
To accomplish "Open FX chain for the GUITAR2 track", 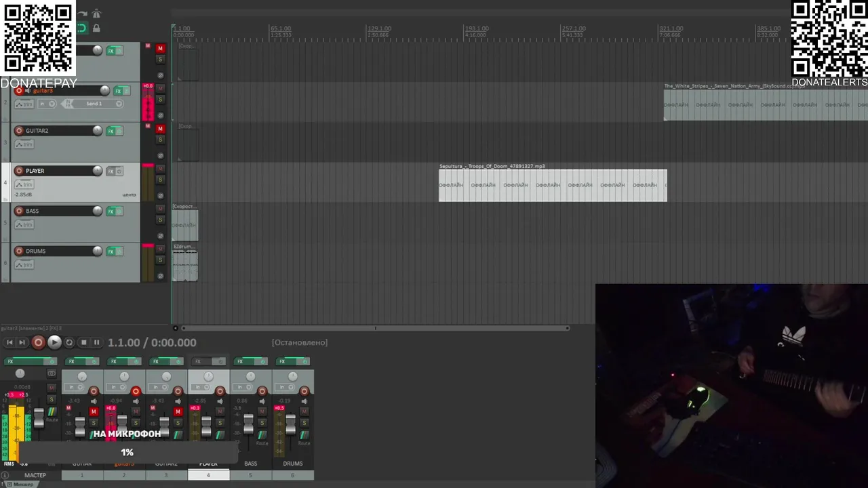I will pyautogui.click(x=111, y=131).
